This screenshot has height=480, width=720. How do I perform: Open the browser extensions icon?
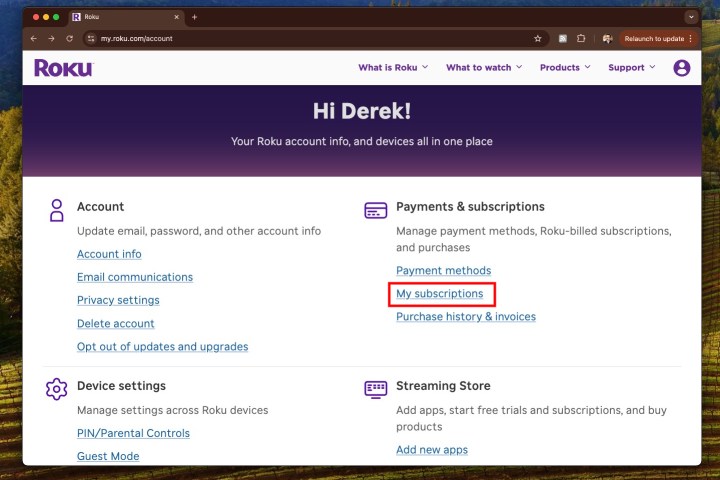pyautogui.click(x=582, y=39)
